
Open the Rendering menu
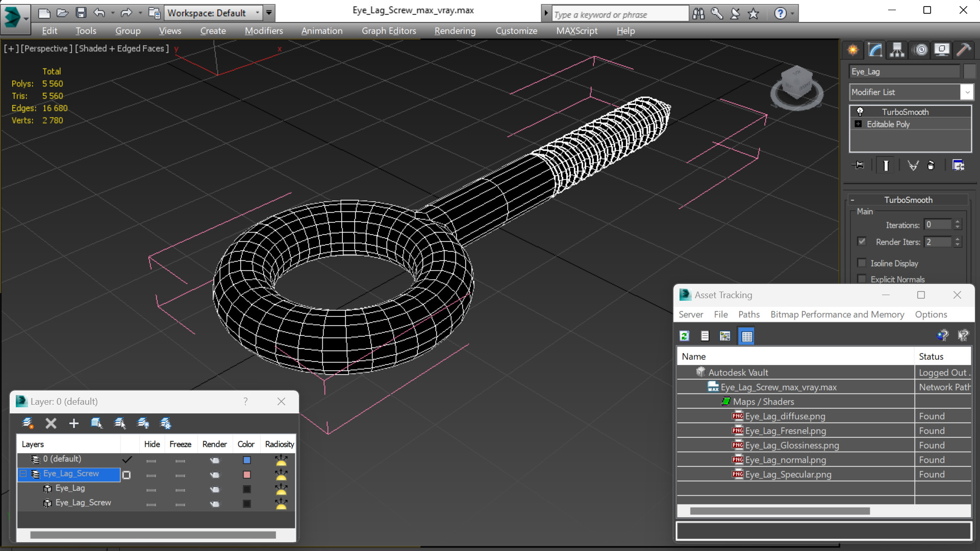(455, 31)
